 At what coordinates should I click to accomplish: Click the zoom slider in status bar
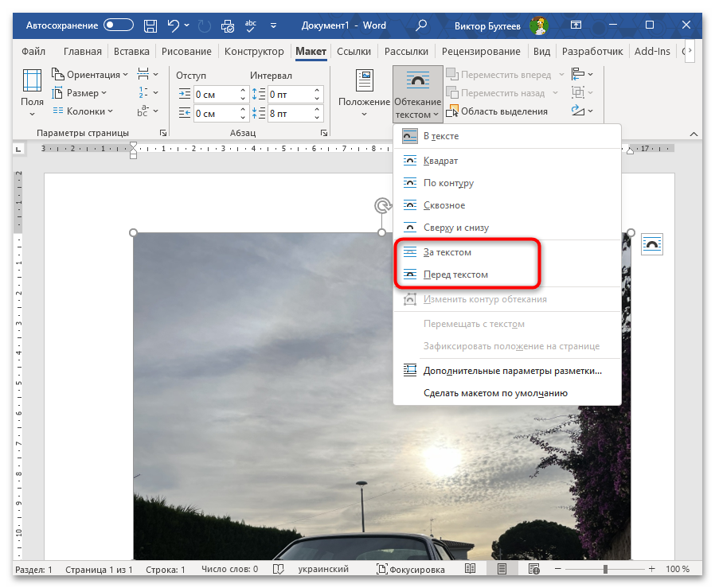click(x=606, y=570)
